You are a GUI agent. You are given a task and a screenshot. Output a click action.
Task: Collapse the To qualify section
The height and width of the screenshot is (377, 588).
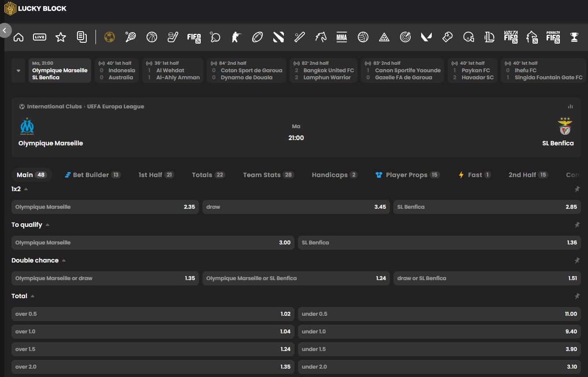point(48,225)
